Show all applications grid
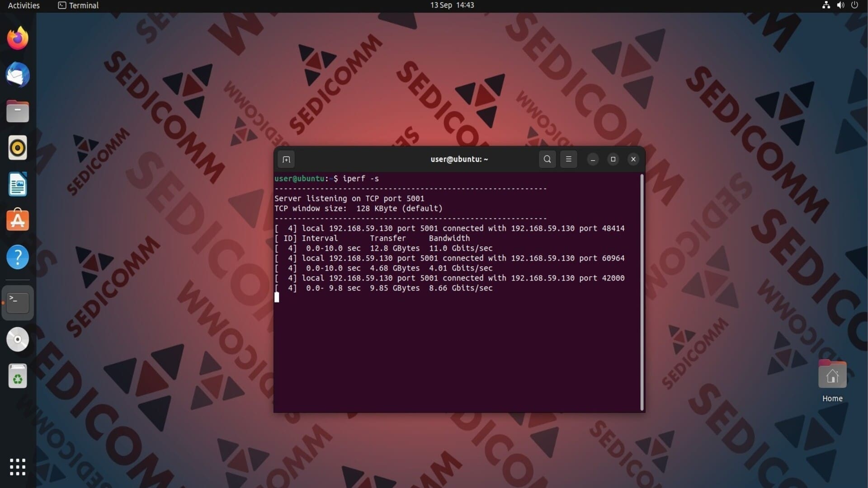 pos(18,467)
